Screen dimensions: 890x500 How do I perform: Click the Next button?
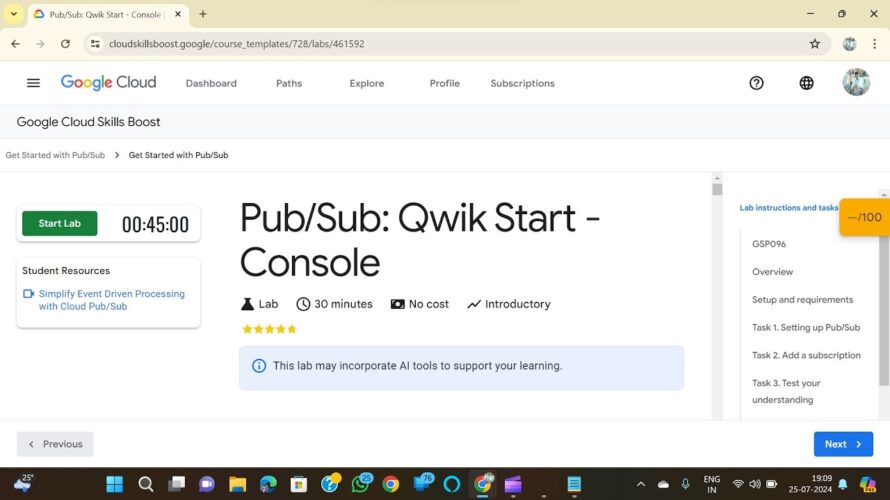pos(843,444)
